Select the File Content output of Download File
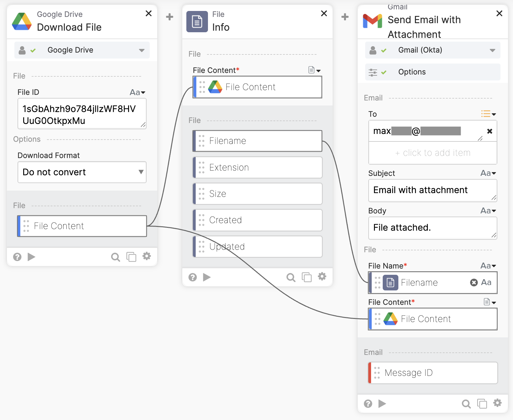Screen dimensions: 513x420 click(82, 226)
